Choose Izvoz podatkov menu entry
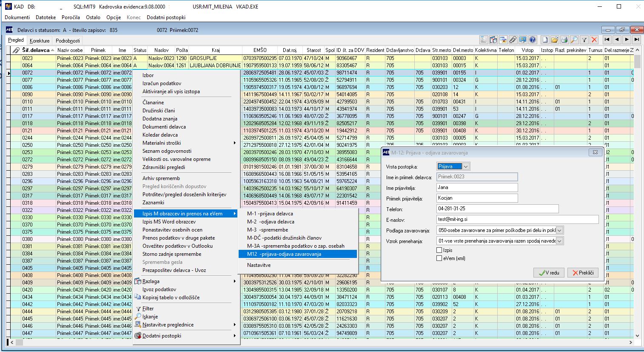Screen dimensions: 644x352 click(x=187, y=289)
